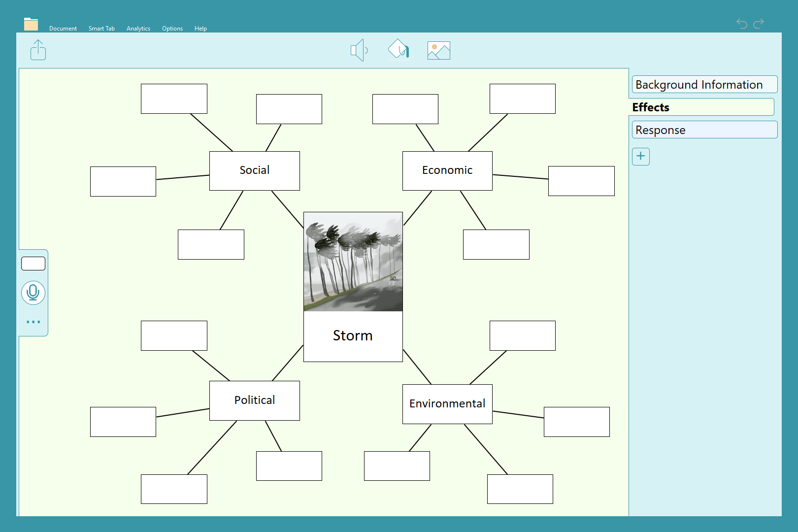Open the Document menu
Image resolution: width=798 pixels, height=532 pixels.
tap(63, 29)
